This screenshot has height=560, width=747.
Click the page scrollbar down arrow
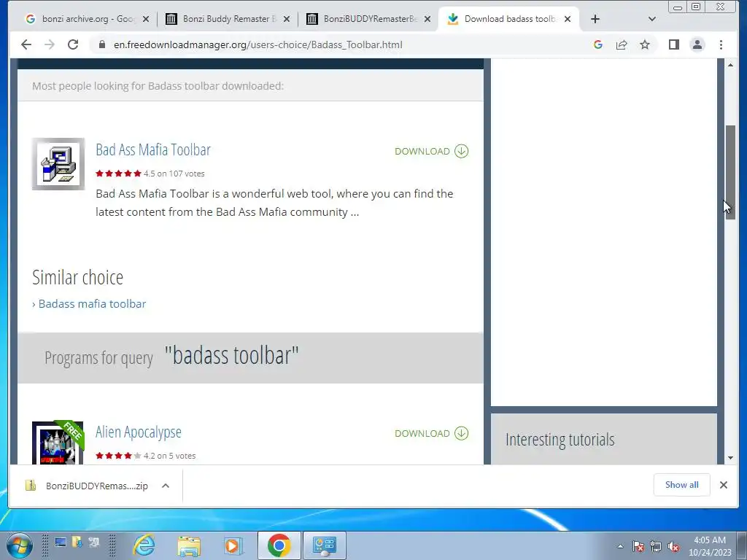click(730, 458)
